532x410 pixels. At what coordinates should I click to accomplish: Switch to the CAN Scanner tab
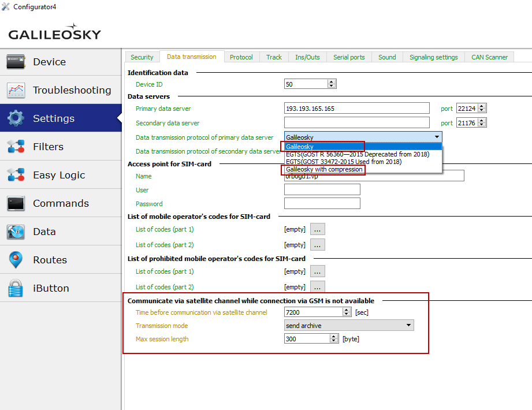(x=489, y=57)
